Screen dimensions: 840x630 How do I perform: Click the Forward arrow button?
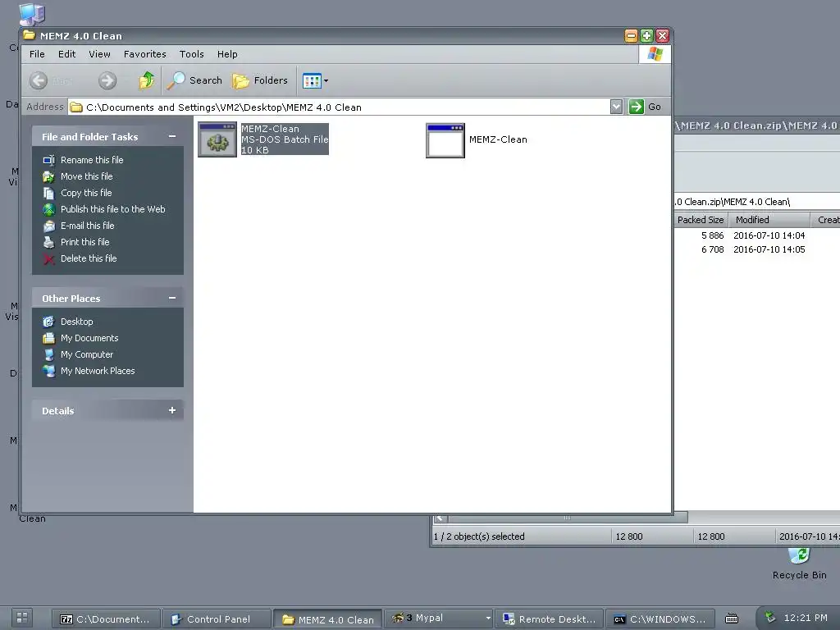(x=107, y=80)
